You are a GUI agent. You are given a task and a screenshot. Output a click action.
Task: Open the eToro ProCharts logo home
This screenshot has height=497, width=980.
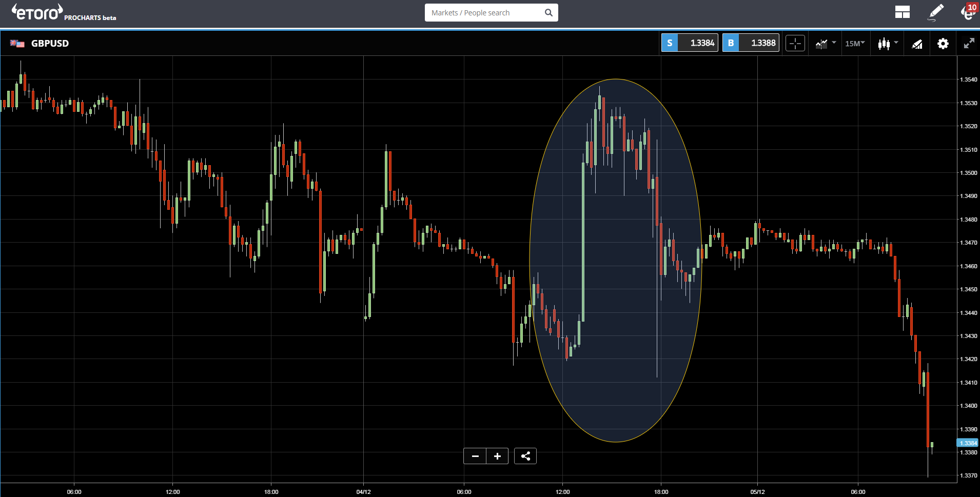coord(64,12)
